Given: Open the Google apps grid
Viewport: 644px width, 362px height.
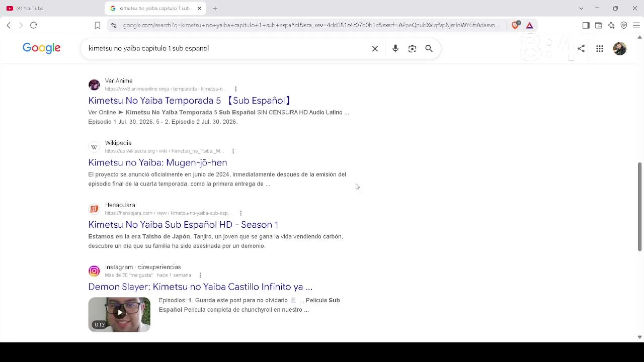Looking at the screenshot, I should coord(600,48).
